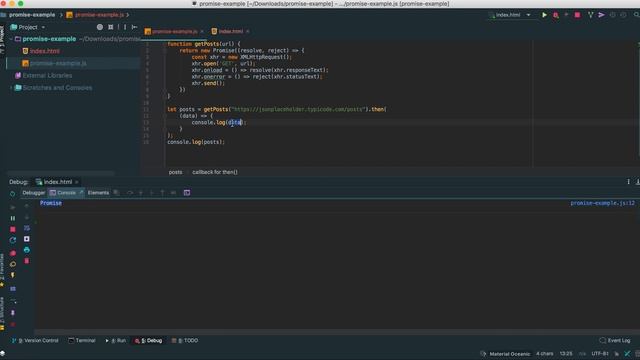Select the index.html debug session tab
The height and width of the screenshot is (360, 640).
pos(57,182)
